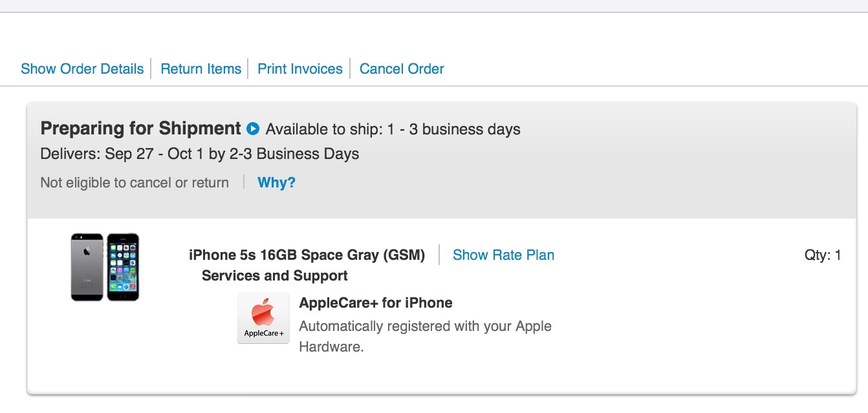Expand Show Rate Plan
868x413 pixels.
coord(503,255)
